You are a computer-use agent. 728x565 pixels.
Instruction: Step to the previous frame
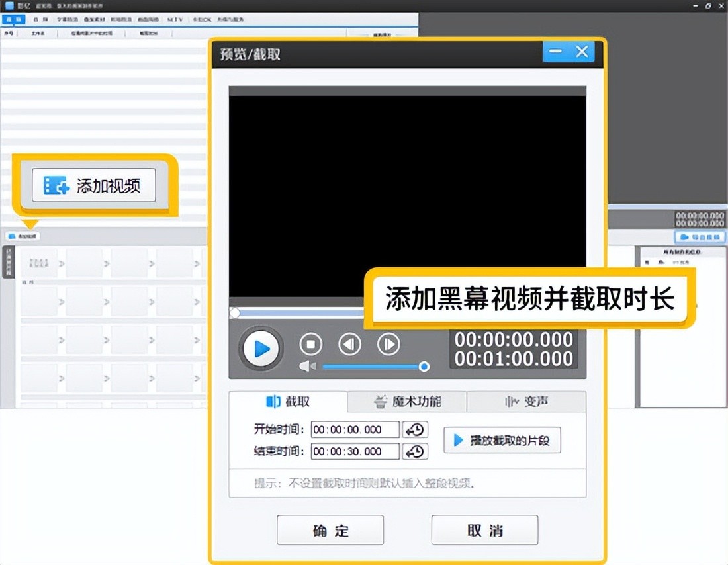349,344
